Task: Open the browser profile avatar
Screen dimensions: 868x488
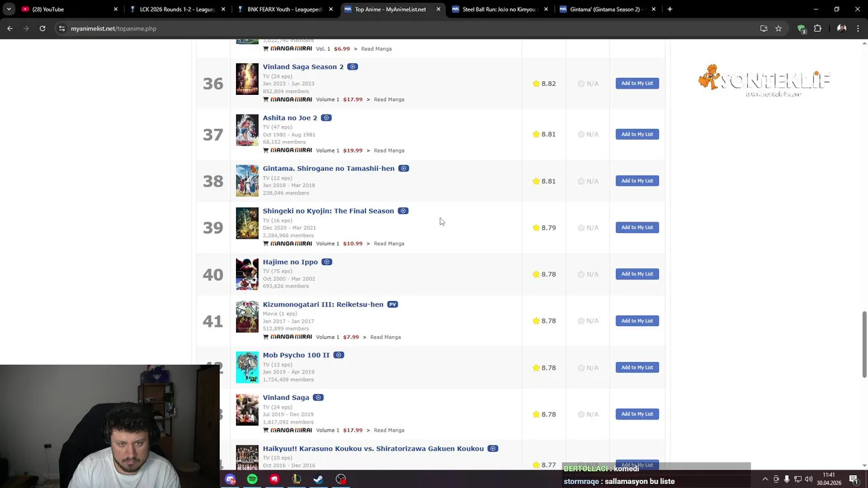Action: pos(842,28)
